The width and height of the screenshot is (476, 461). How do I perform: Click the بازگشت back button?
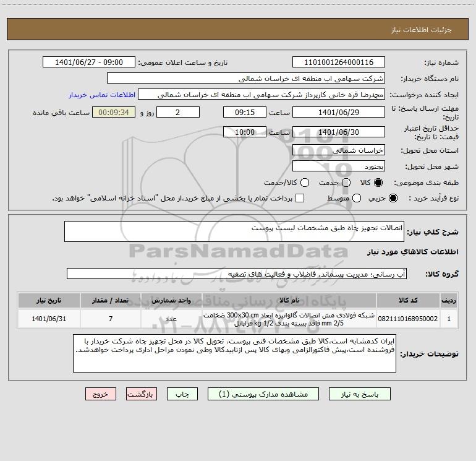click(142, 394)
